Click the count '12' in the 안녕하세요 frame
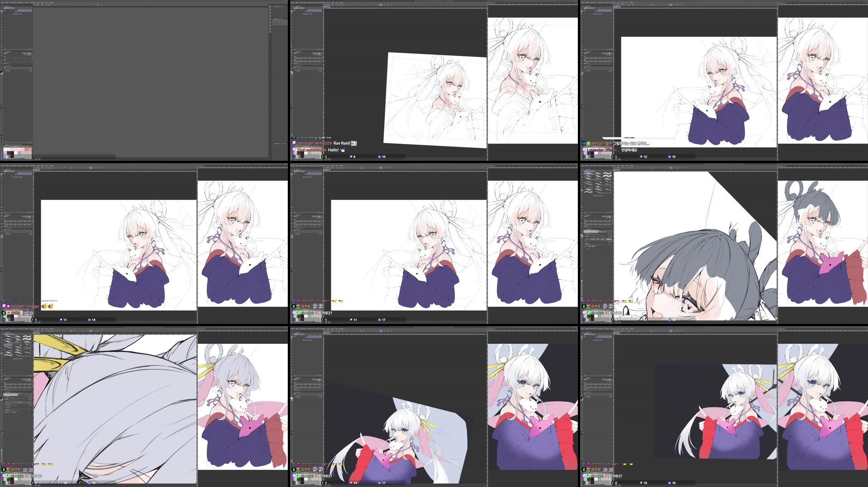The image size is (868, 487). tap(645, 157)
